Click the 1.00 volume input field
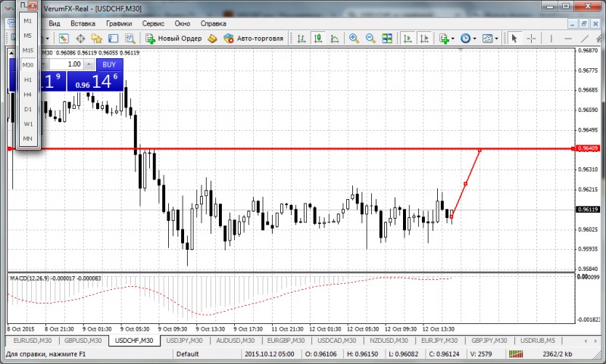 click(66, 64)
